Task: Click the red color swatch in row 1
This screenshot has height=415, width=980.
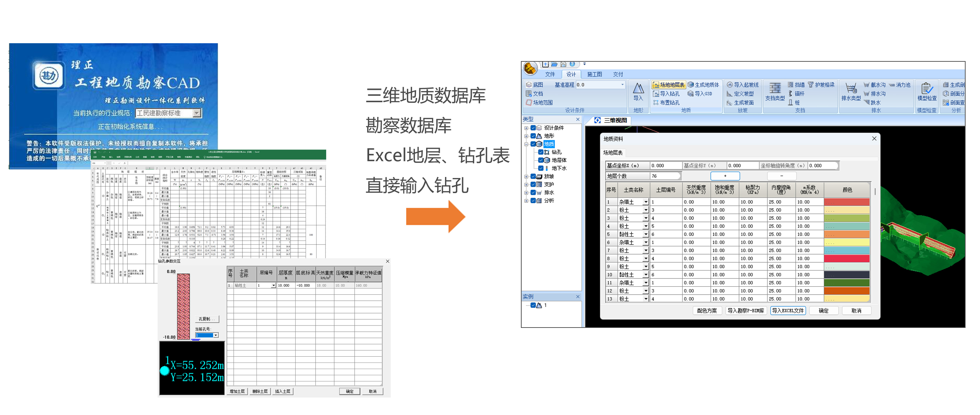Action: click(846, 202)
